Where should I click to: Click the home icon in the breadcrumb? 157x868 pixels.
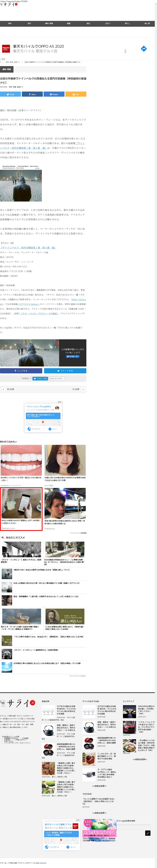(1, 62)
